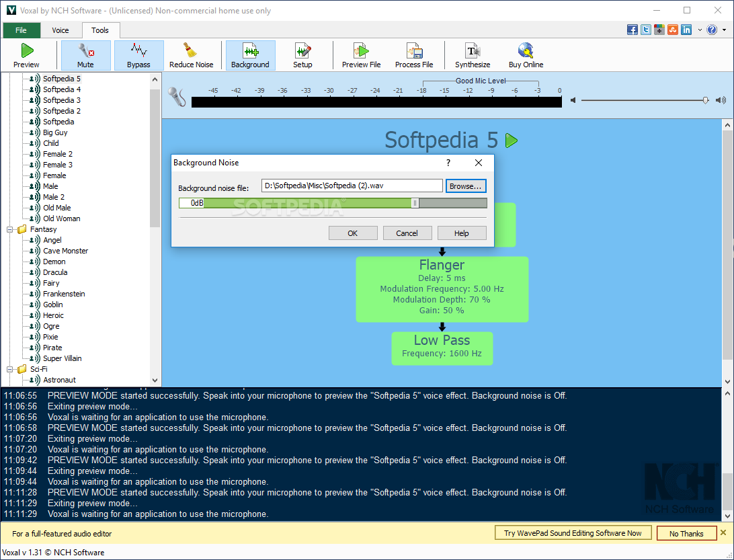Click the Preview File tool

click(361, 55)
